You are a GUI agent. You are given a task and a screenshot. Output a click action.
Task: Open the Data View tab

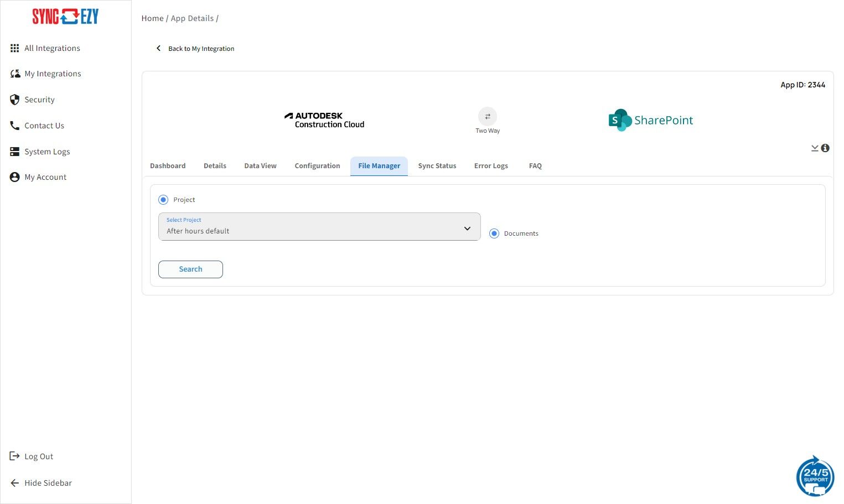tap(260, 166)
